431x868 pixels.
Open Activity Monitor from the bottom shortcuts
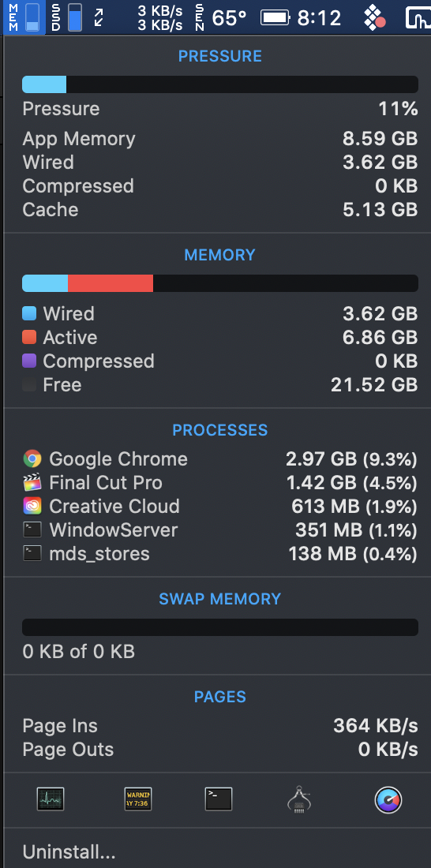tap(51, 799)
